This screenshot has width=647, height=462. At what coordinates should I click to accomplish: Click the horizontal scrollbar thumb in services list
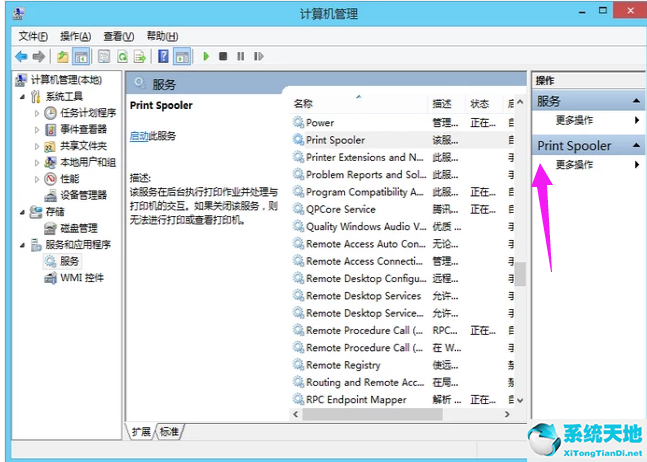(372, 414)
